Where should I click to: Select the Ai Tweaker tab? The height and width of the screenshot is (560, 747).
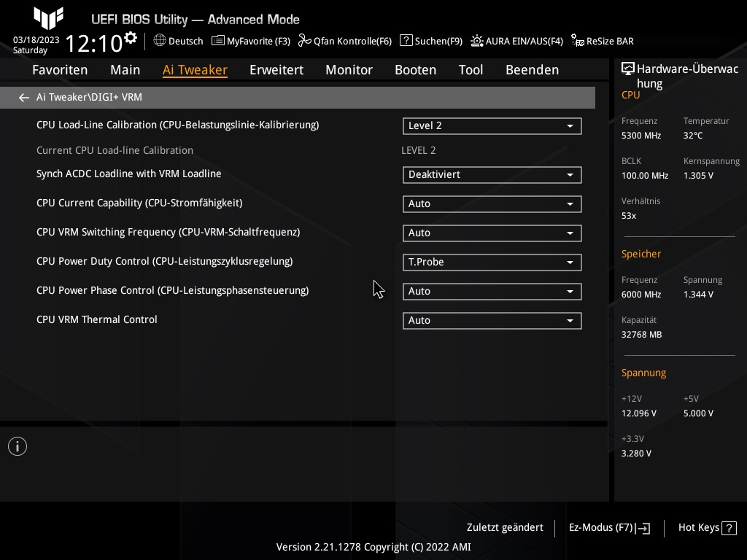[195, 70]
